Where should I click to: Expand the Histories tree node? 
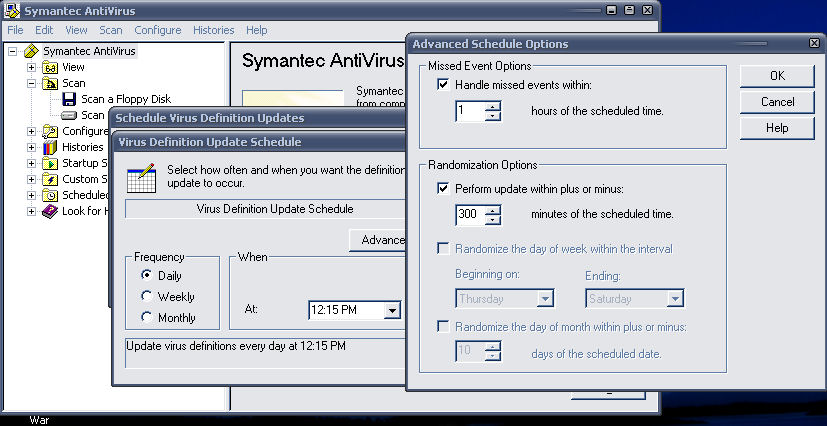32,147
